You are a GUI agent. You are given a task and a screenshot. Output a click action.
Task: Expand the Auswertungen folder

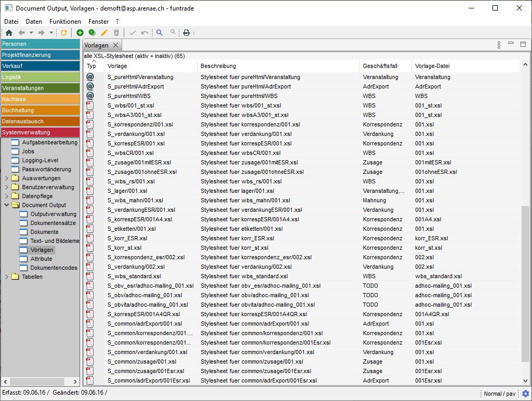tap(7, 178)
